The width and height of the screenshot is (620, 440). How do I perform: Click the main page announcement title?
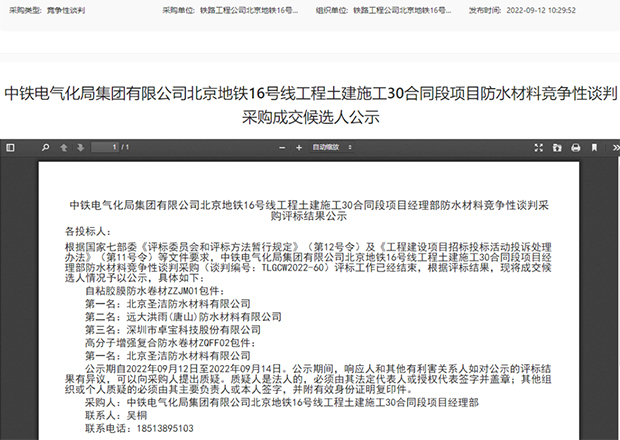310,105
